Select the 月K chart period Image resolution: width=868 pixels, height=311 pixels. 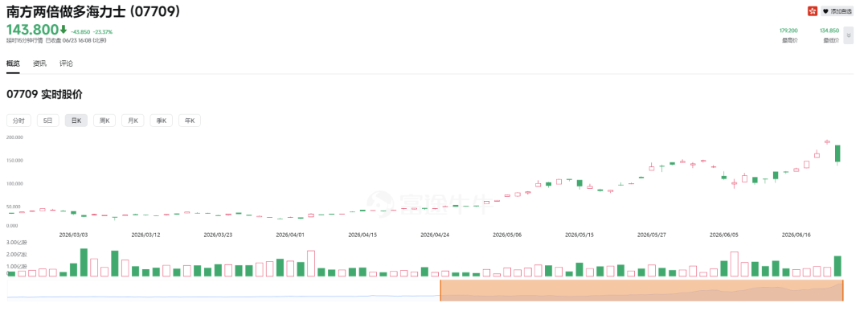pyautogui.click(x=133, y=121)
